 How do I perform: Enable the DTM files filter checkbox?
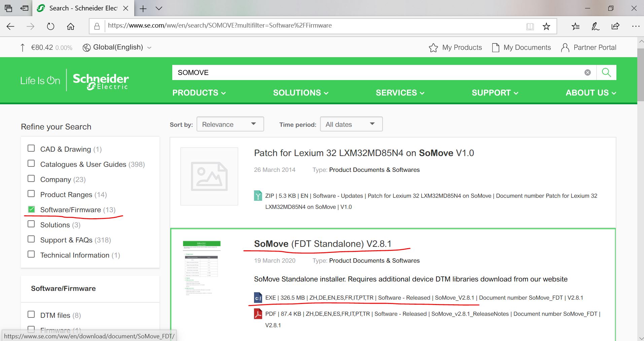pyautogui.click(x=31, y=315)
